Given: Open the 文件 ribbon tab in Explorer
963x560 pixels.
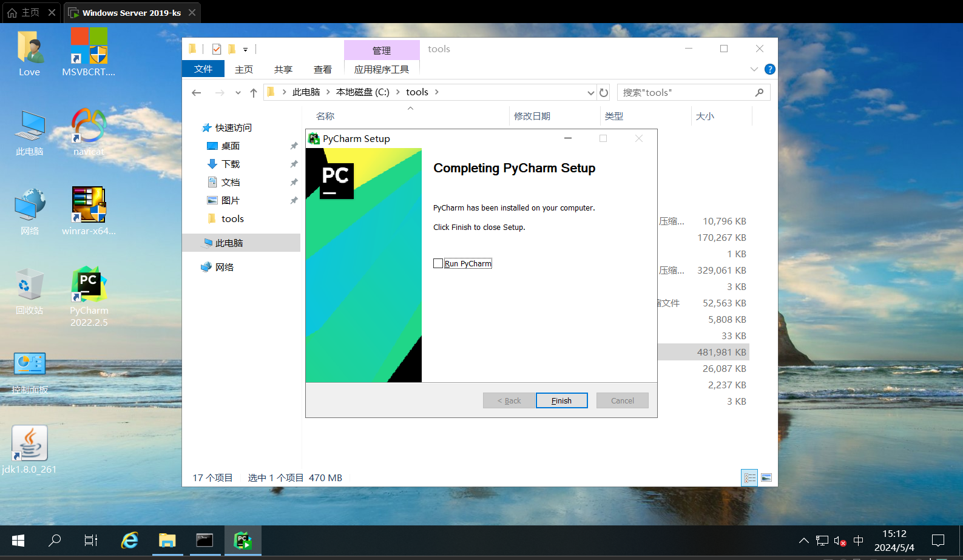Looking at the screenshot, I should tap(203, 69).
